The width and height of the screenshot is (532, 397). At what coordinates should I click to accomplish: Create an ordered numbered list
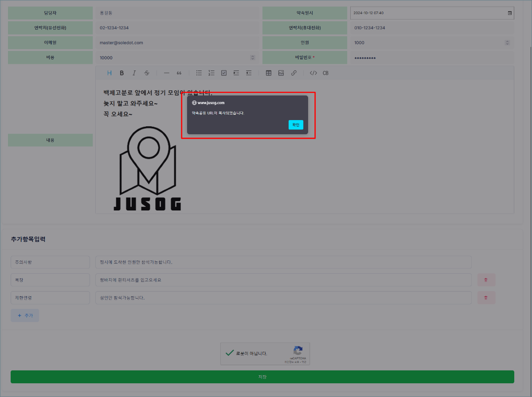[211, 73]
